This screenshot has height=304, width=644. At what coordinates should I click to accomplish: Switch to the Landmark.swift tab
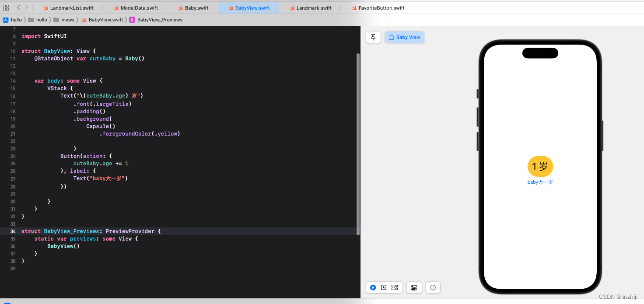tap(313, 7)
